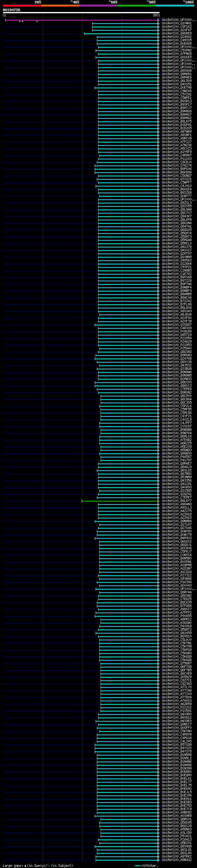Click the UniRef100_B9T228 label

tap(177, 281)
